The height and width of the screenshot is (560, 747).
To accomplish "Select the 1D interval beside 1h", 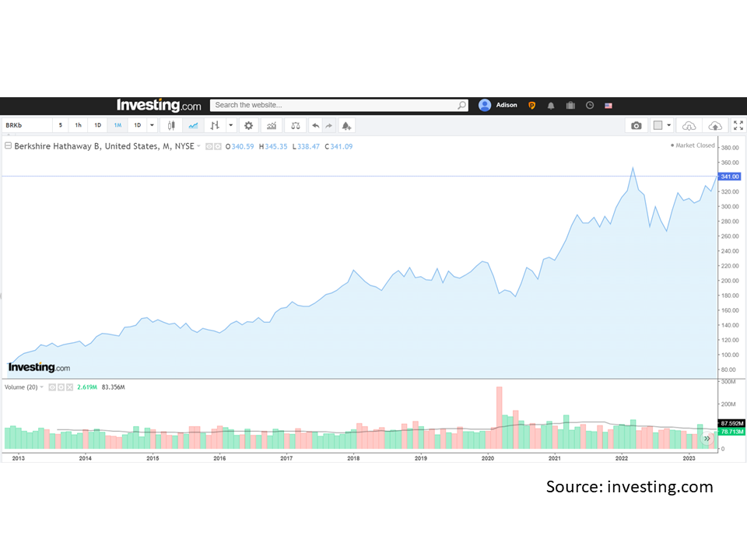I will [98, 125].
